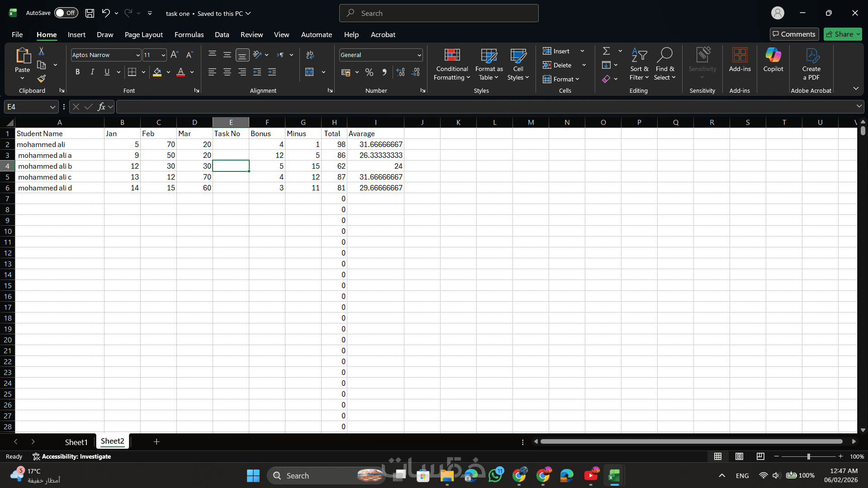Image resolution: width=868 pixels, height=488 pixels.
Task: Open the font name dropdown
Action: (138, 55)
